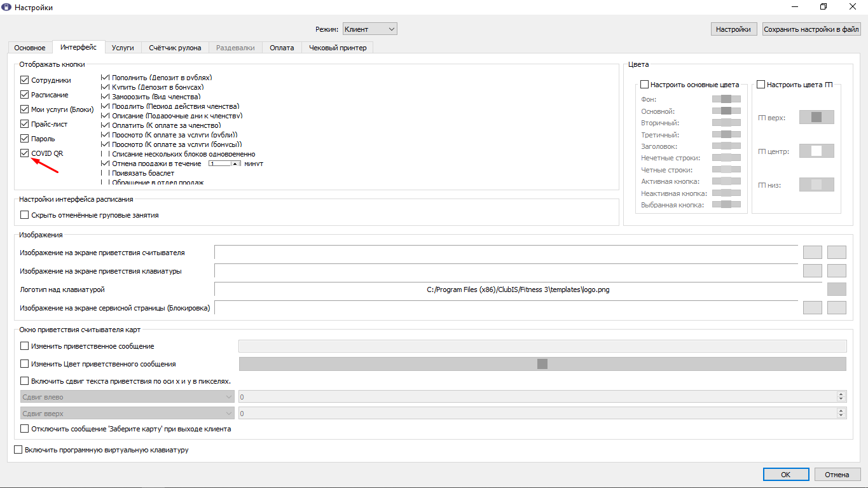Image resolution: width=868 pixels, height=488 pixels.
Task: Click the Сдвиг влево value stepper arrows
Action: pyautogui.click(x=842, y=396)
